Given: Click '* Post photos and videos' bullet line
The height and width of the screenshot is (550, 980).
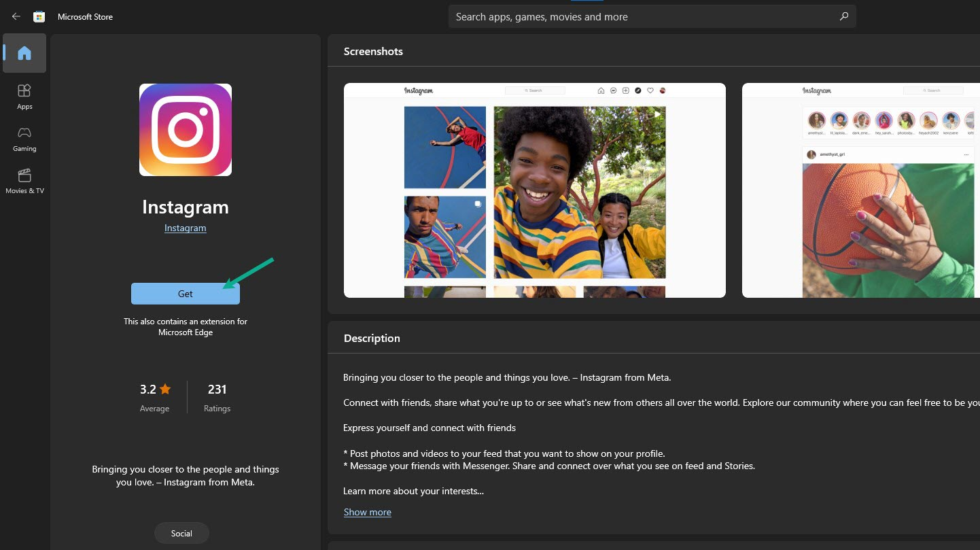Looking at the screenshot, I should tap(504, 453).
